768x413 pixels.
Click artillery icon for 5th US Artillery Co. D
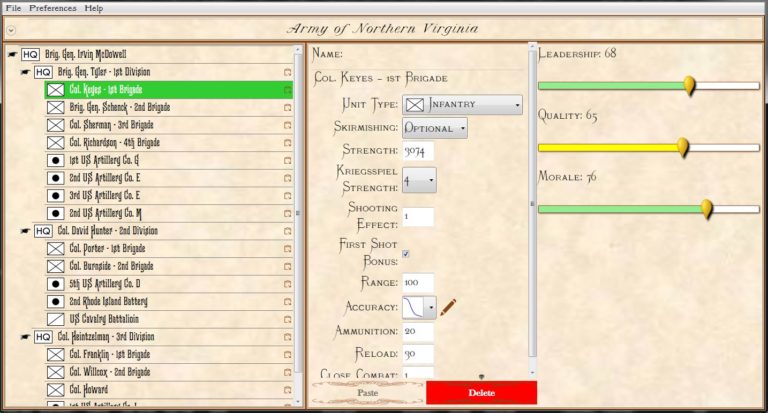[x=56, y=284]
